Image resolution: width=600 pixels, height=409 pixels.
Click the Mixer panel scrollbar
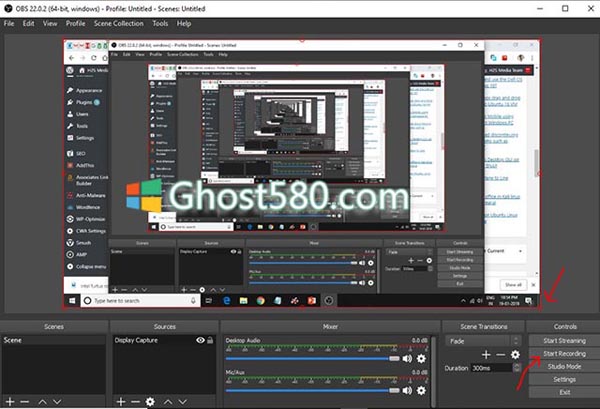click(433, 371)
